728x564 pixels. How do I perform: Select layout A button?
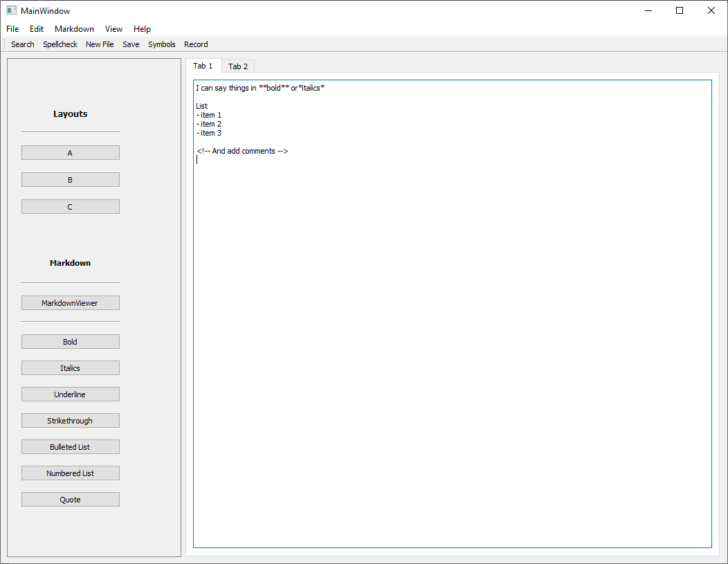tap(70, 153)
